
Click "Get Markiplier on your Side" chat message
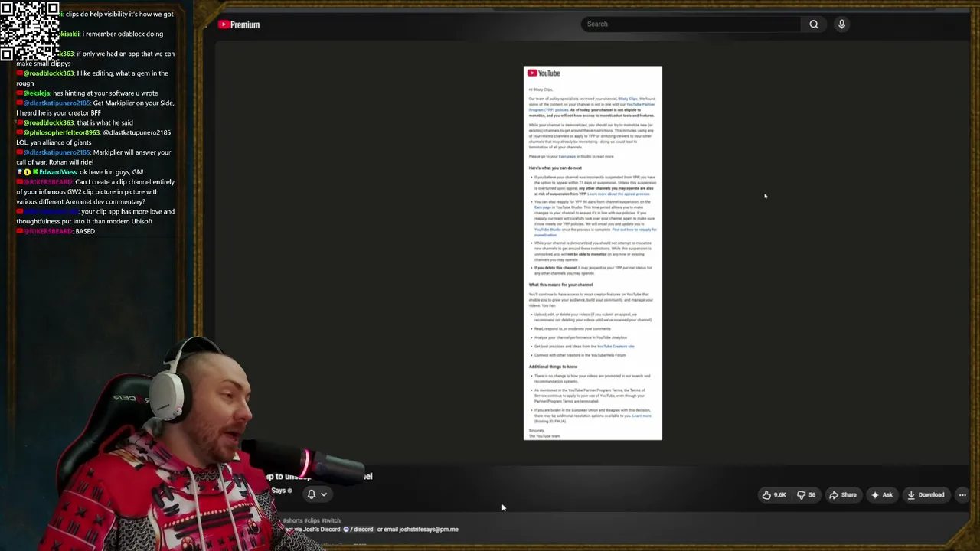(95, 108)
